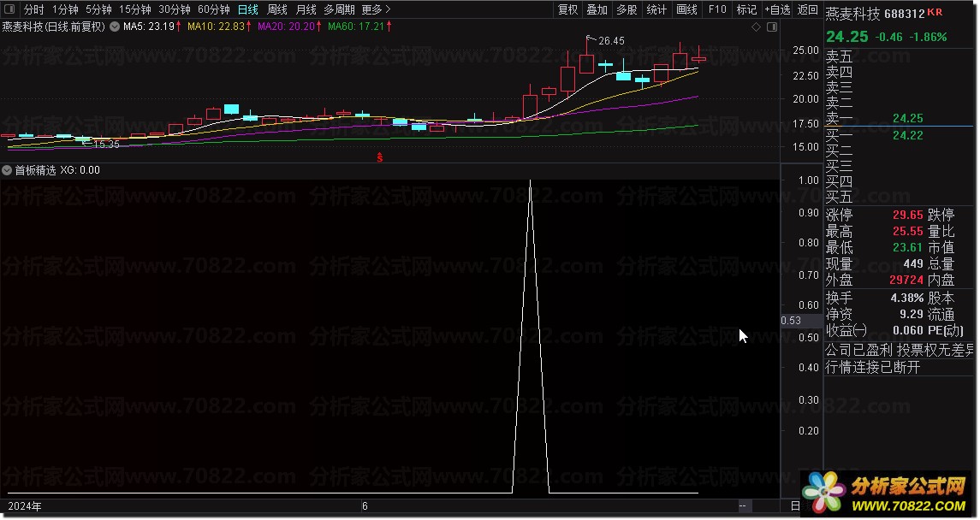Click the 涨停 limit-up value 29.65

[907, 215]
